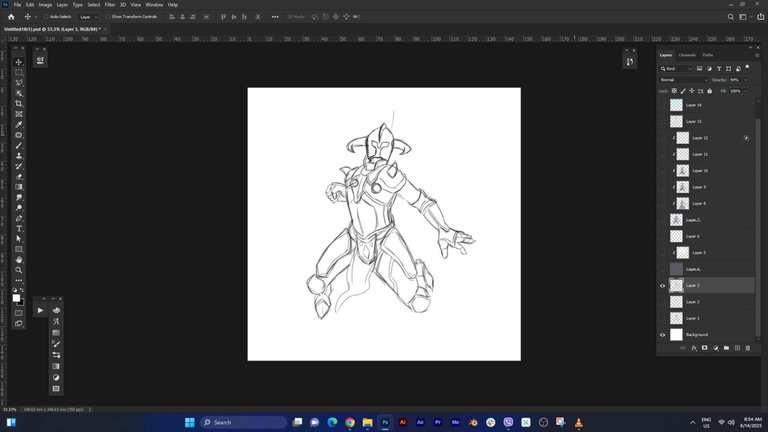768x432 pixels.
Task: Select the Move tool in toolbar
Action: (x=19, y=62)
